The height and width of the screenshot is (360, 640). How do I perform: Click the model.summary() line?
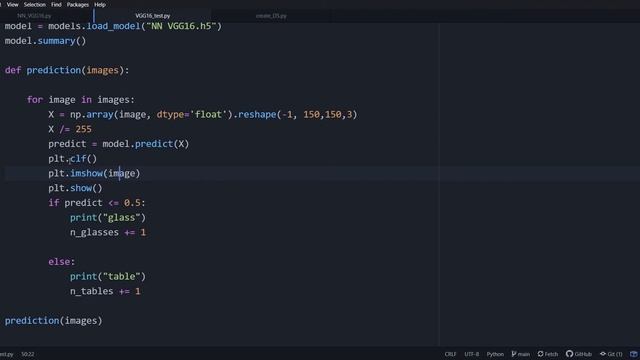tap(45, 41)
